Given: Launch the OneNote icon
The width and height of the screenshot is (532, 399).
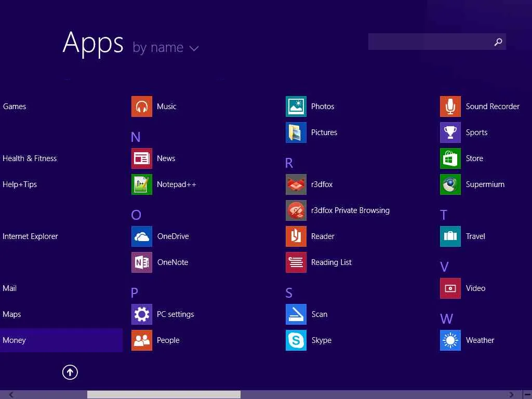Looking at the screenshot, I should 141,262.
